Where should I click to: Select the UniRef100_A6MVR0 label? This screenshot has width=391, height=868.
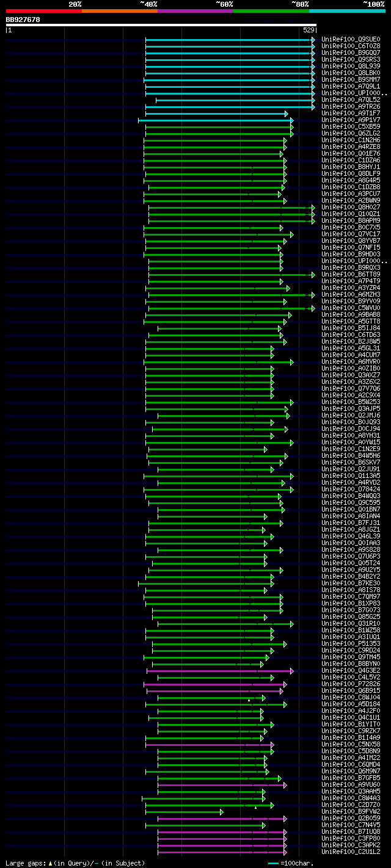tap(351, 362)
